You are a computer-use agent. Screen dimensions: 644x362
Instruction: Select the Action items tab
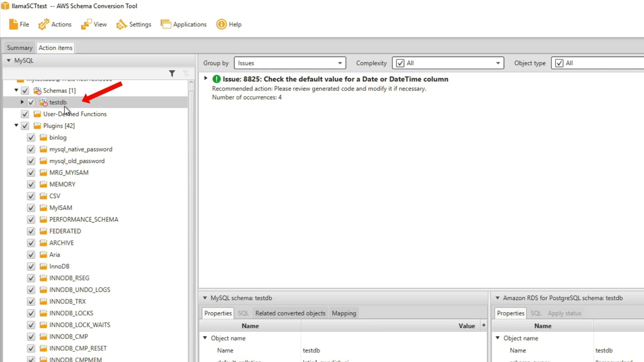pos(55,48)
